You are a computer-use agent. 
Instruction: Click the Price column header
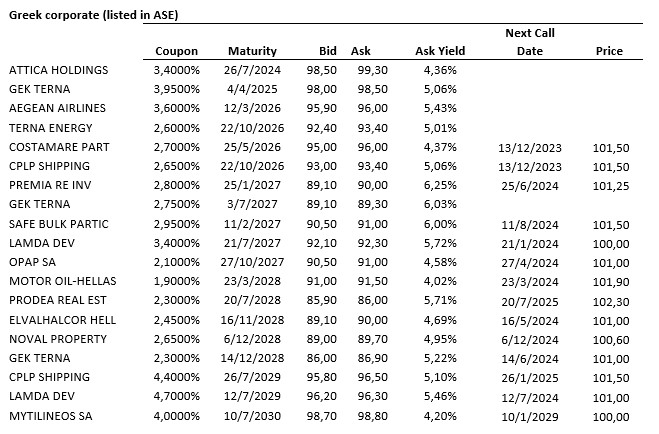608,51
